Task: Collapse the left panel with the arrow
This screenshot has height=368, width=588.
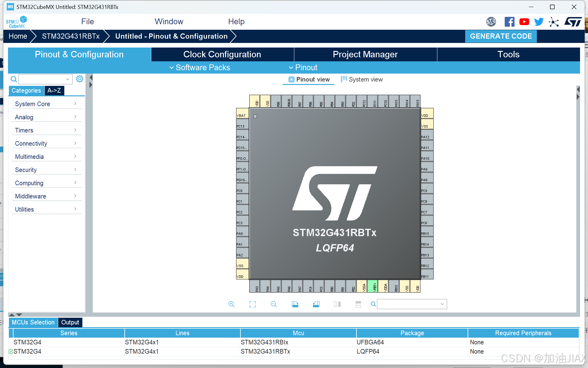Action: tap(91, 78)
